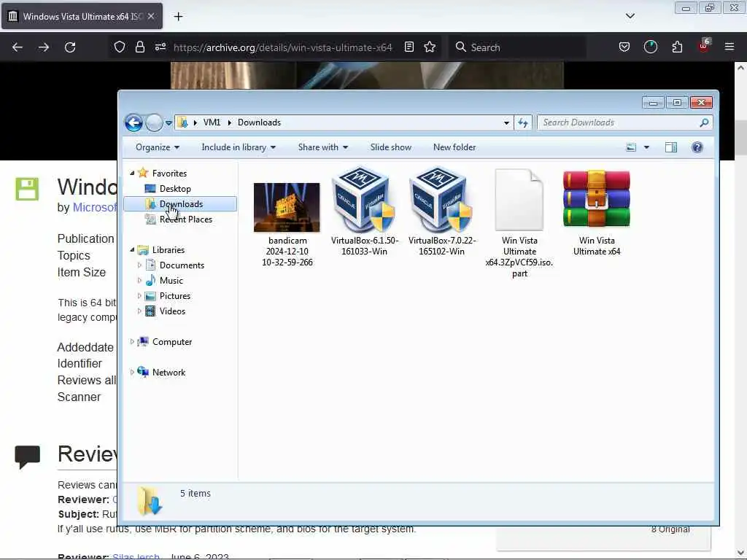Expand the Videos library

[x=139, y=311]
